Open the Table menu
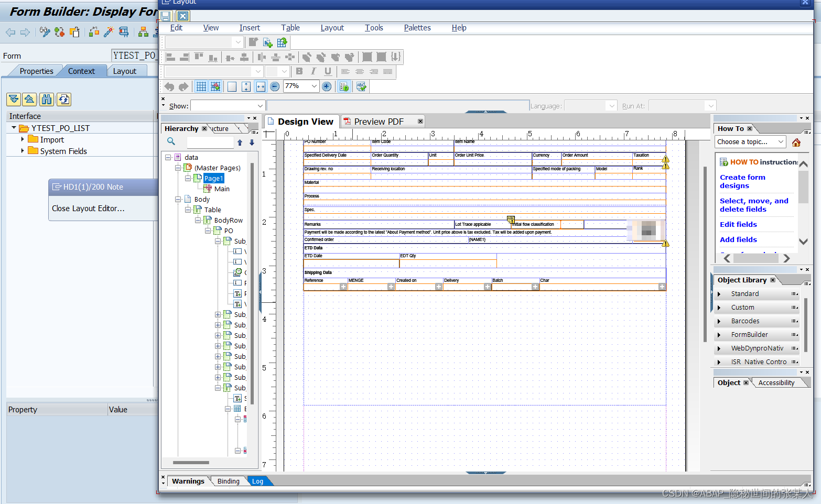 coord(290,28)
